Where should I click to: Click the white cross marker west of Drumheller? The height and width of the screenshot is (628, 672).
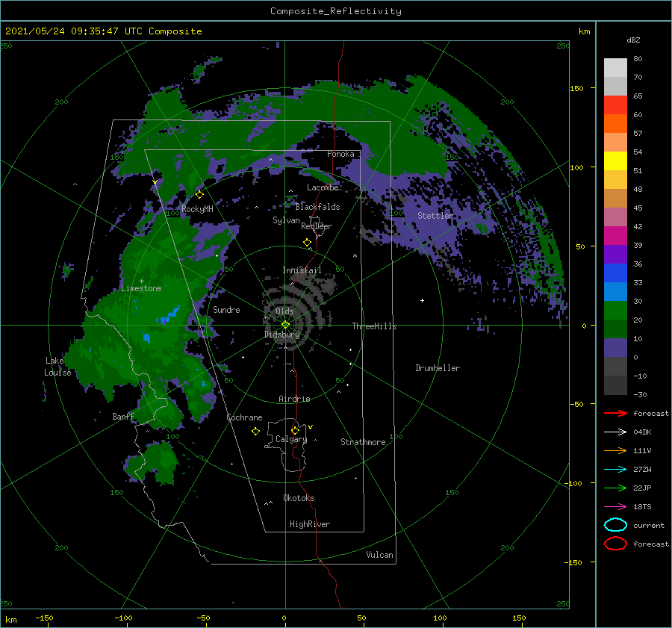[x=422, y=300]
